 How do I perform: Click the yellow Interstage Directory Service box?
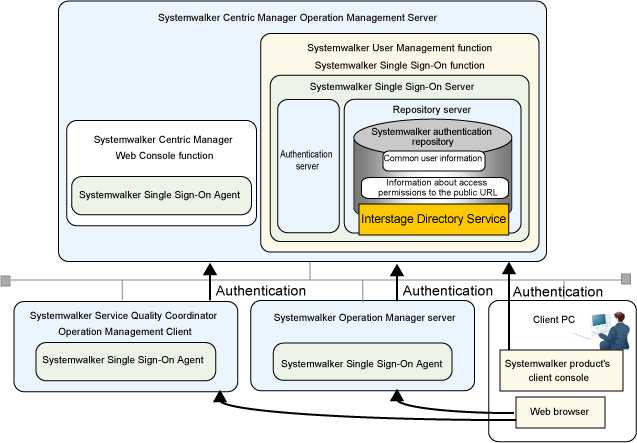coord(433,219)
